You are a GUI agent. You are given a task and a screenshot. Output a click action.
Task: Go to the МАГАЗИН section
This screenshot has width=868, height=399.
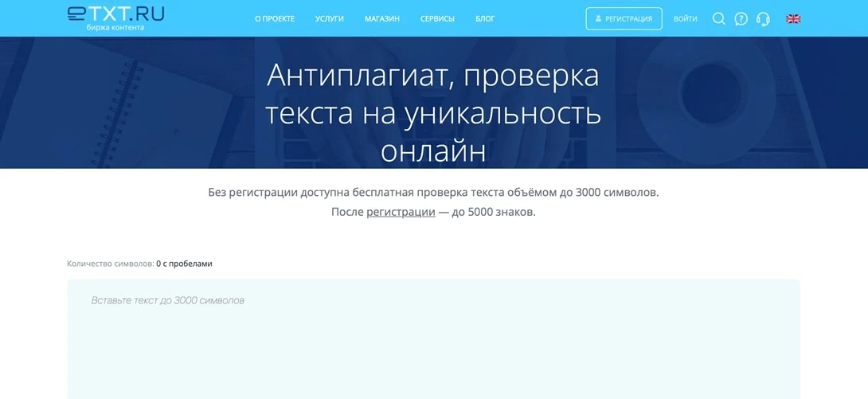pyautogui.click(x=382, y=18)
